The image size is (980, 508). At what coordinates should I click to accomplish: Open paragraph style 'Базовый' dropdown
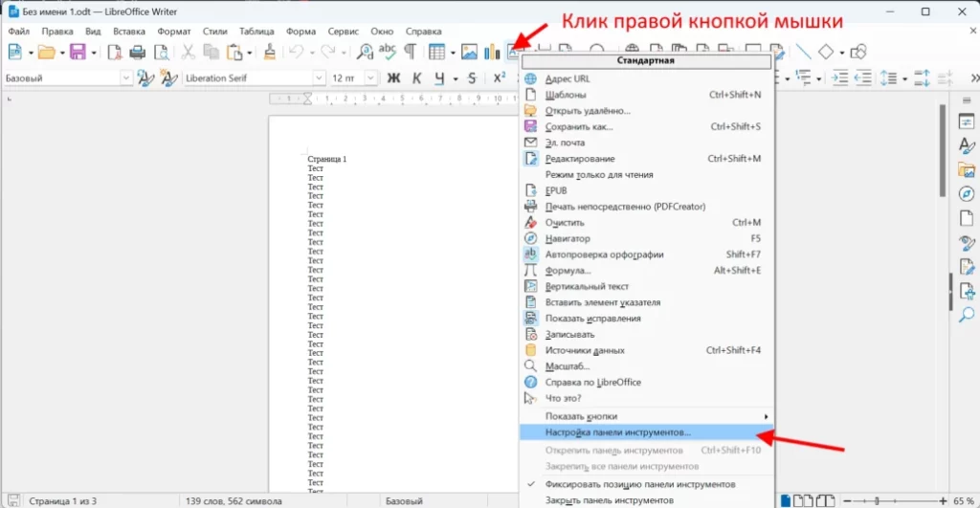coord(125,78)
